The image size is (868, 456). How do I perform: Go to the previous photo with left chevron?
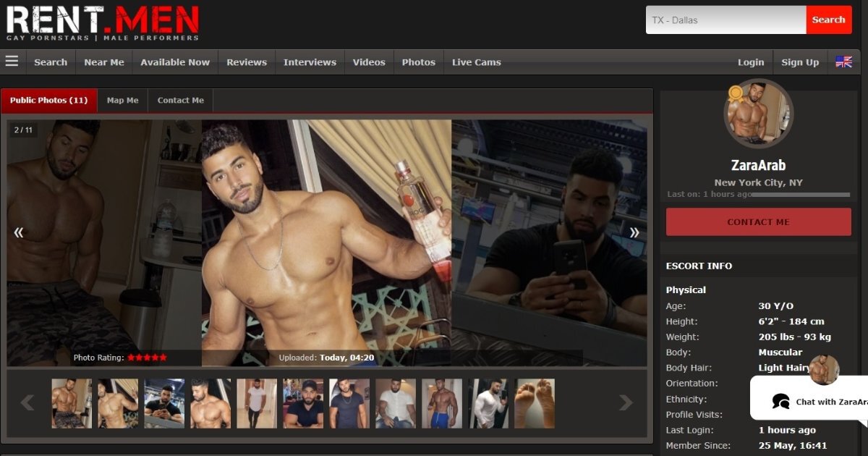tap(19, 232)
